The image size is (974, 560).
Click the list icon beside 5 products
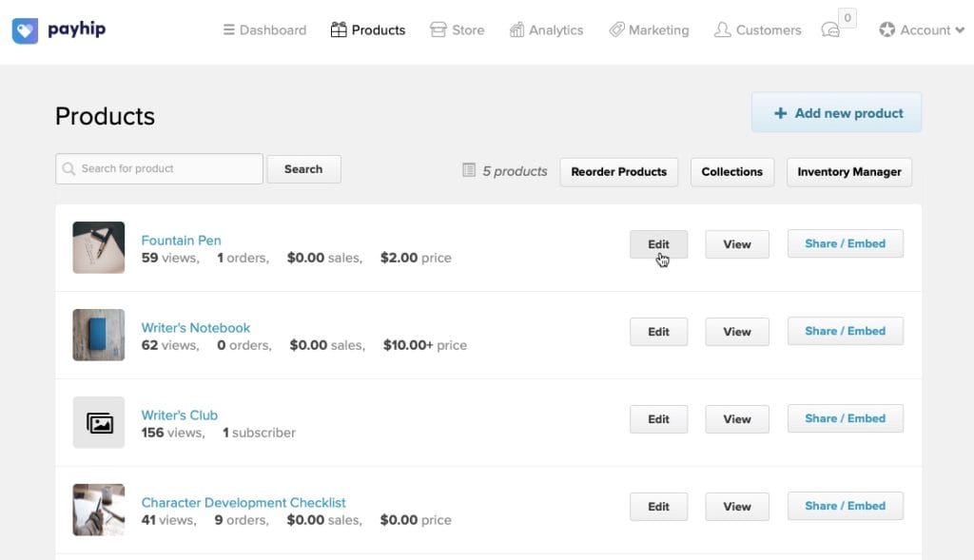pos(469,171)
